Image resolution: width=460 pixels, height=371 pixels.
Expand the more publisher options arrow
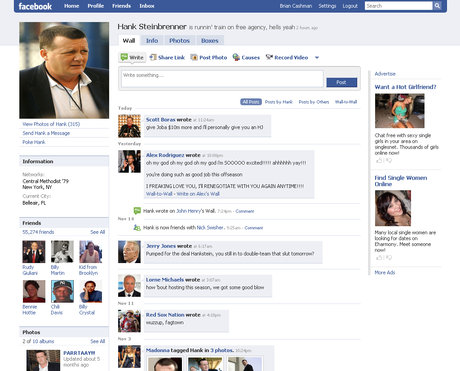(x=317, y=58)
